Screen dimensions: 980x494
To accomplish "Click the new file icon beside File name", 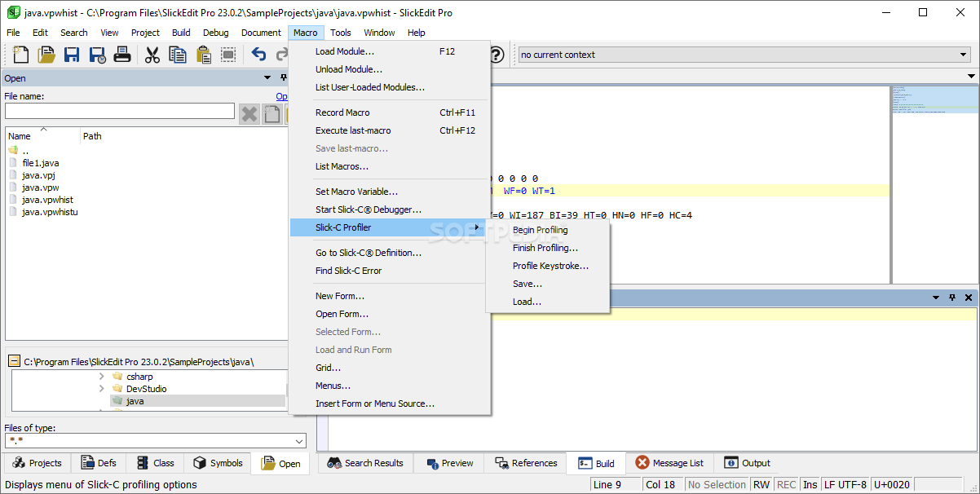I will point(271,114).
